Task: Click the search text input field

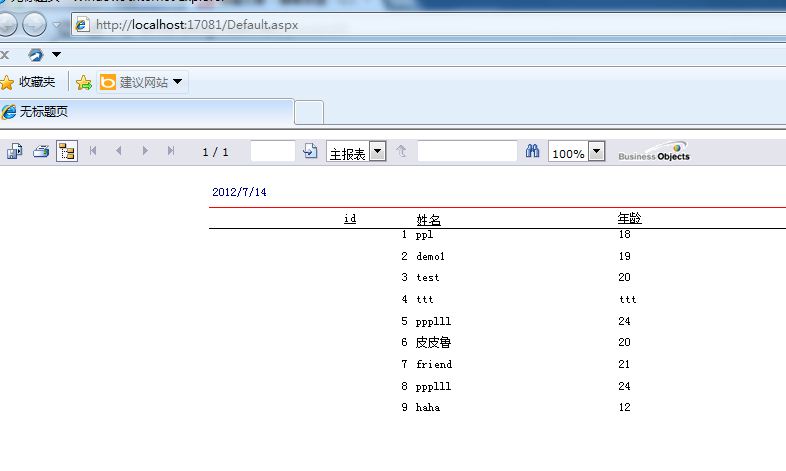Action: click(x=467, y=151)
